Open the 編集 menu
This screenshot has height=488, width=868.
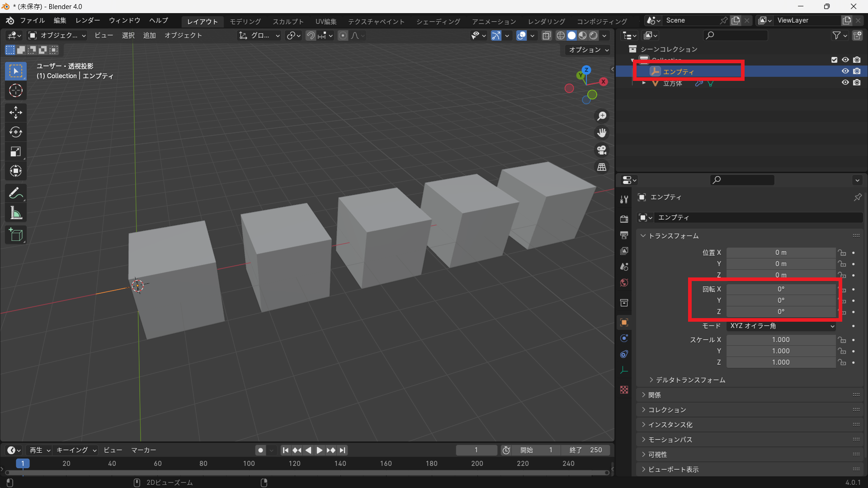tap(60, 21)
